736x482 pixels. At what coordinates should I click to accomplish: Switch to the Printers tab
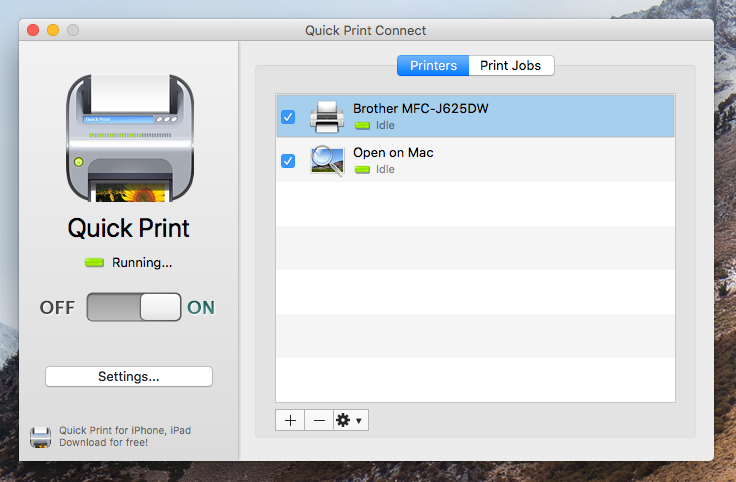click(433, 65)
